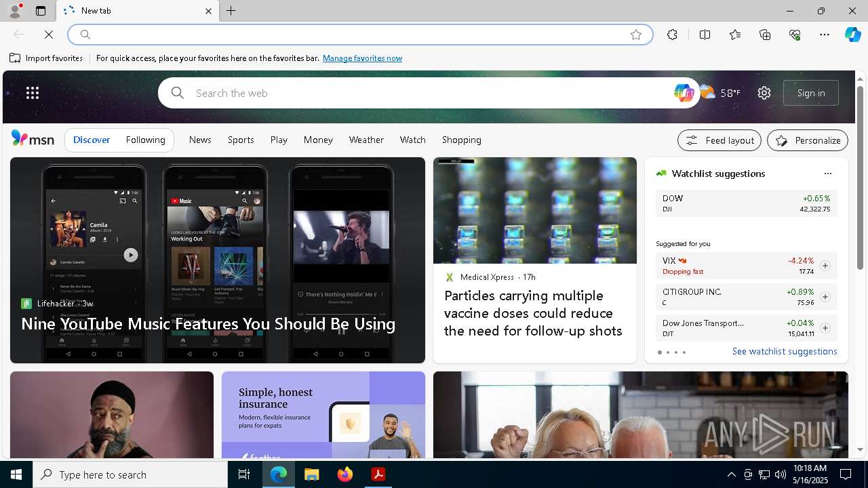The image size is (868, 488).
Task: Open the vaccine particles article headline
Action: (x=533, y=313)
